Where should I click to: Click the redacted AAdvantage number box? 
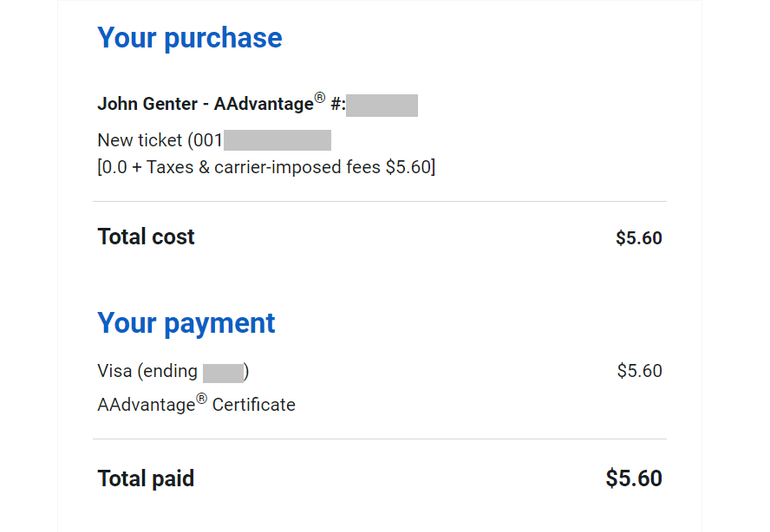(x=383, y=104)
